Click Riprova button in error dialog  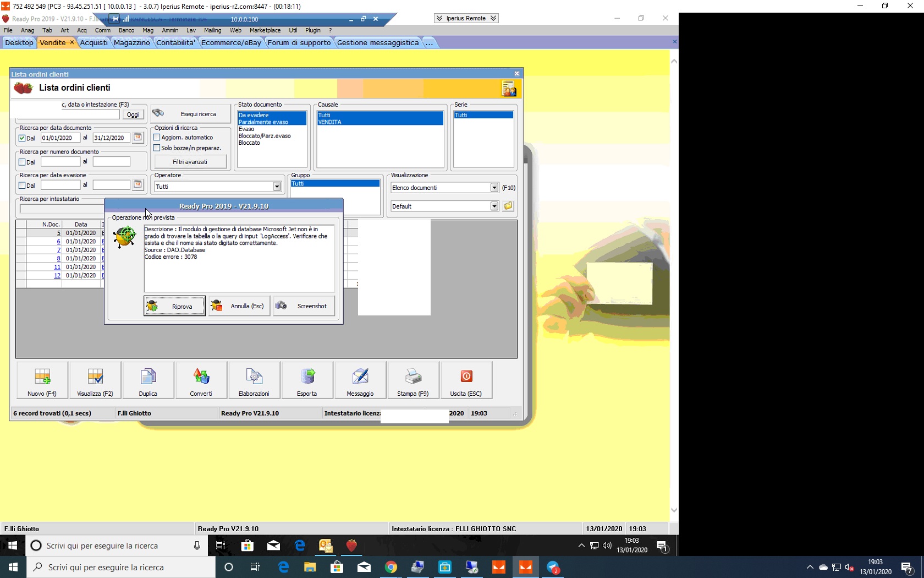(x=174, y=306)
